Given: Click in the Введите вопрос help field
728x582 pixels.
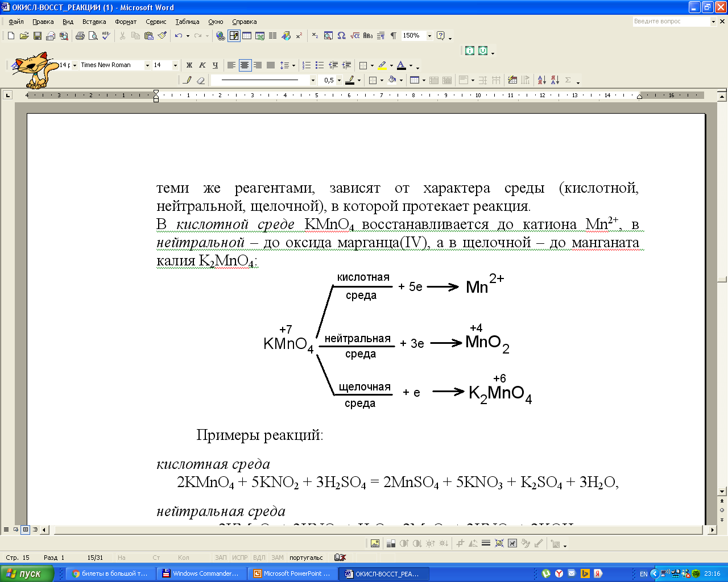Looking at the screenshot, I should point(671,22).
